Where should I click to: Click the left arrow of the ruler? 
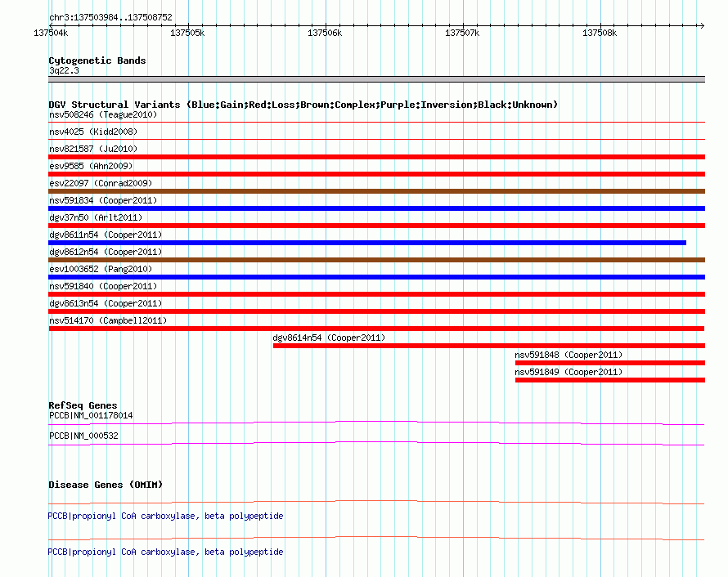[x=51, y=25]
